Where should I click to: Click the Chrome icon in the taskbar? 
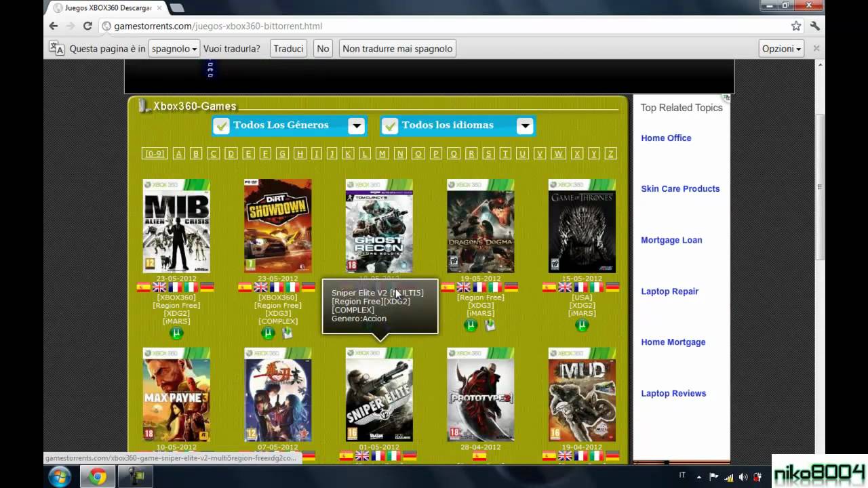[x=98, y=477]
